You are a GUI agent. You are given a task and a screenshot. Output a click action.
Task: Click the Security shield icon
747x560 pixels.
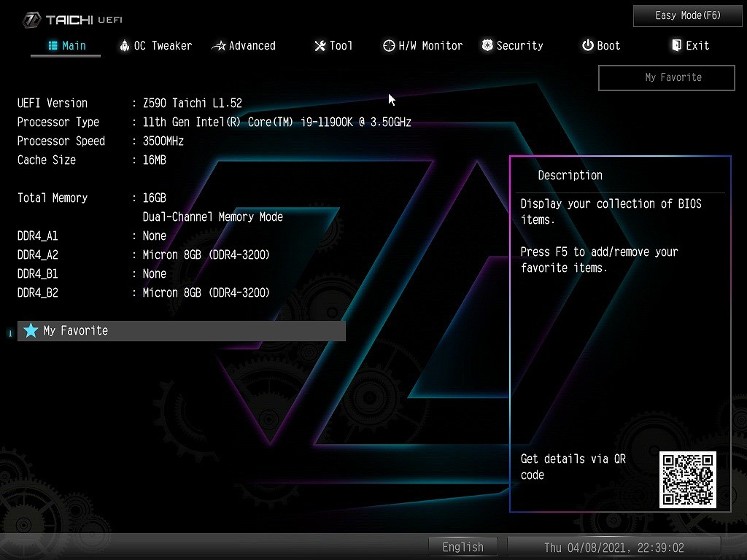(487, 45)
